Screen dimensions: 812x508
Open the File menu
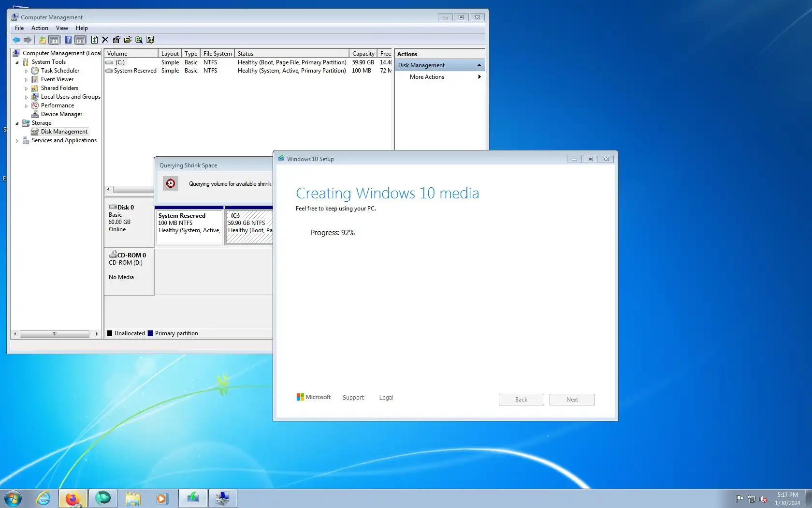(x=19, y=28)
